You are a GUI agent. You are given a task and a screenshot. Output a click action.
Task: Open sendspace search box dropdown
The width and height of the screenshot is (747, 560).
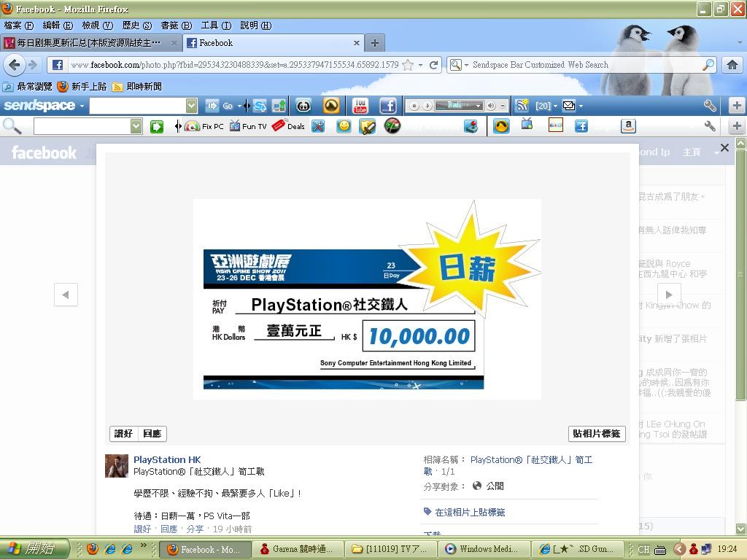click(192, 106)
